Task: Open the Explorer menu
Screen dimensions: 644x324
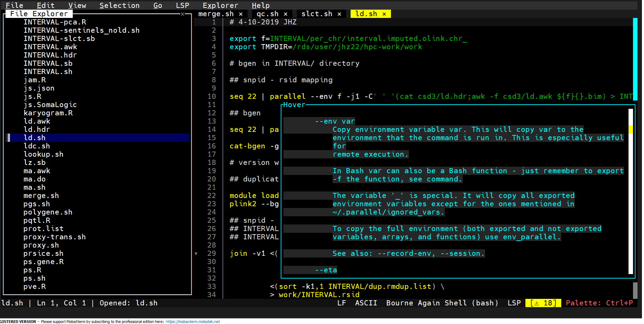Action: 220,6
